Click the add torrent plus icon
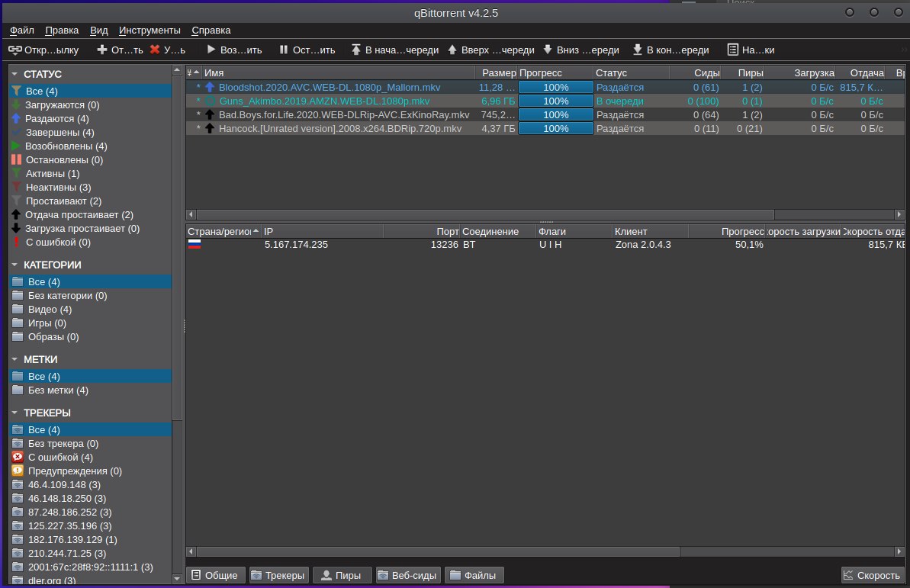Image resolution: width=910 pixels, height=588 pixels. pyautogui.click(x=102, y=50)
